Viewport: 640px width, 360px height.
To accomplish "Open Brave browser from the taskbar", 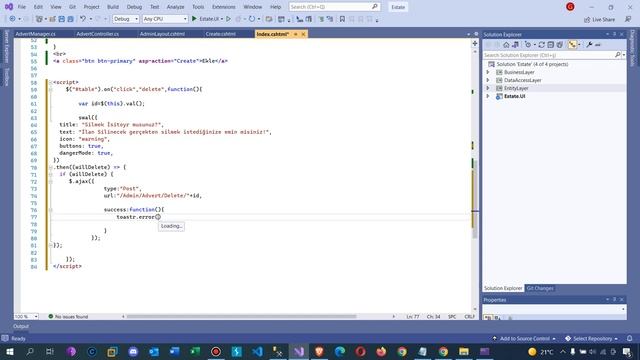I will [x=319, y=351].
